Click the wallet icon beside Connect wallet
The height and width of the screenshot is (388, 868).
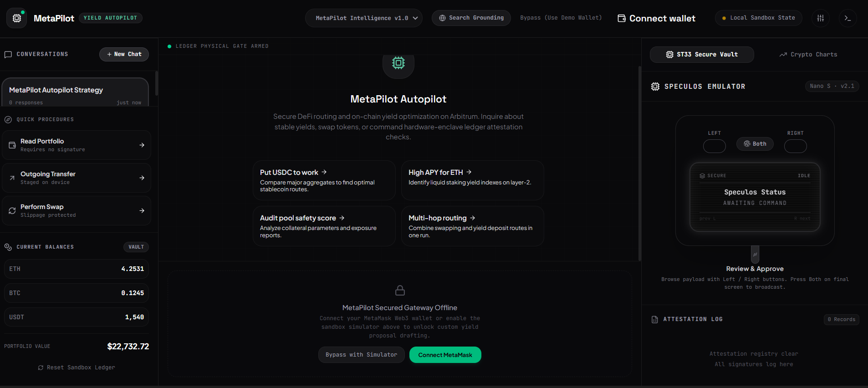coord(622,18)
